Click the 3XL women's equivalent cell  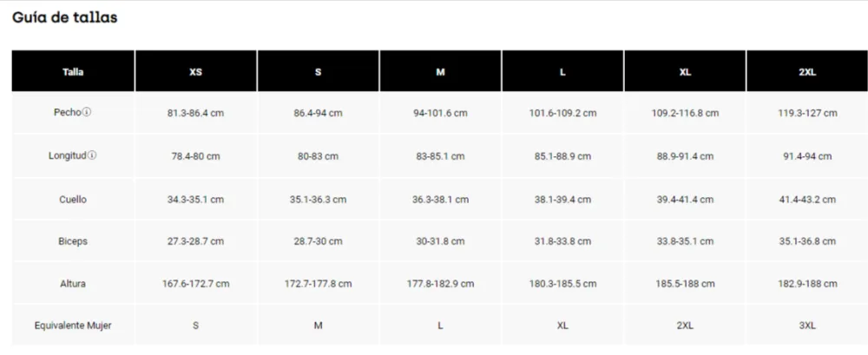(x=807, y=325)
